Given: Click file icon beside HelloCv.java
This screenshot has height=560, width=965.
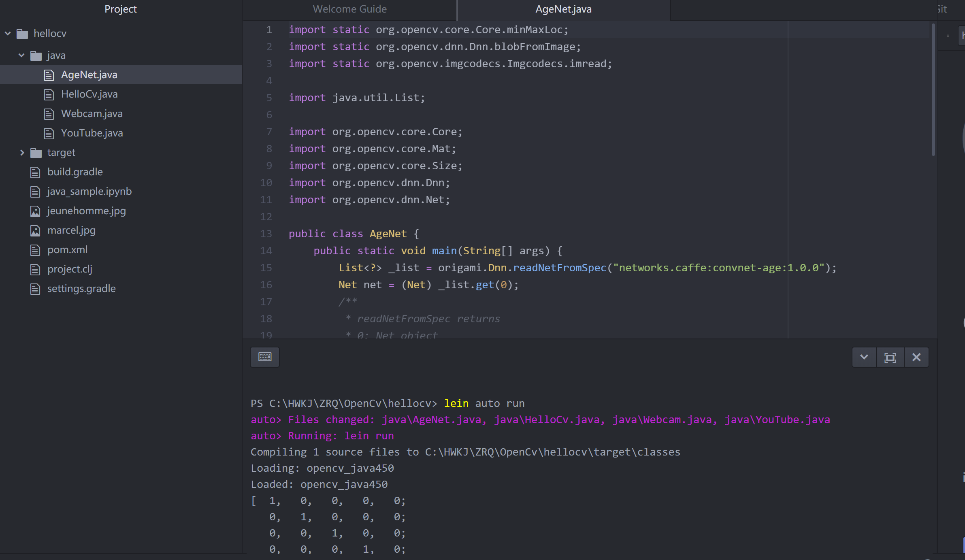Looking at the screenshot, I should 49,94.
